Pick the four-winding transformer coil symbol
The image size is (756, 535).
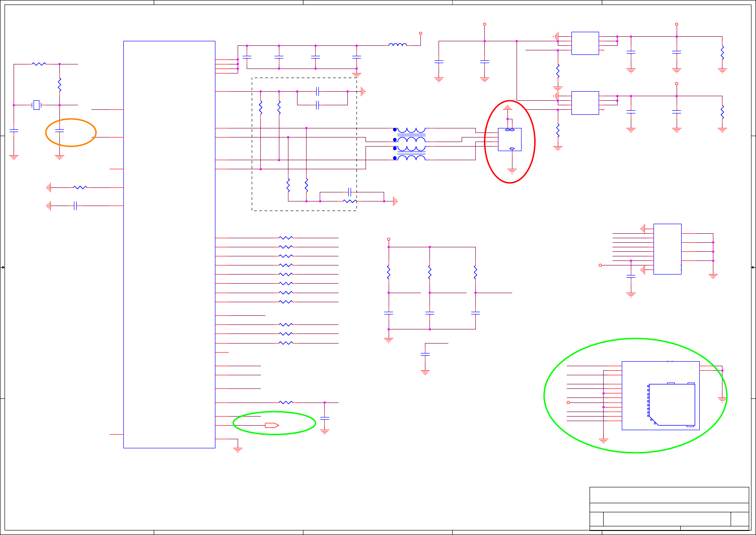point(410,144)
